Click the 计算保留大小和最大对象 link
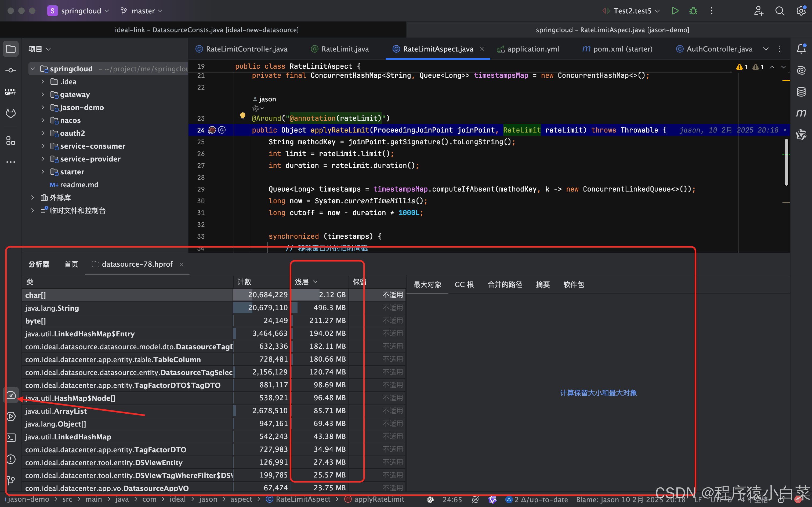The height and width of the screenshot is (507, 812). pyautogui.click(x=598, y=393)
